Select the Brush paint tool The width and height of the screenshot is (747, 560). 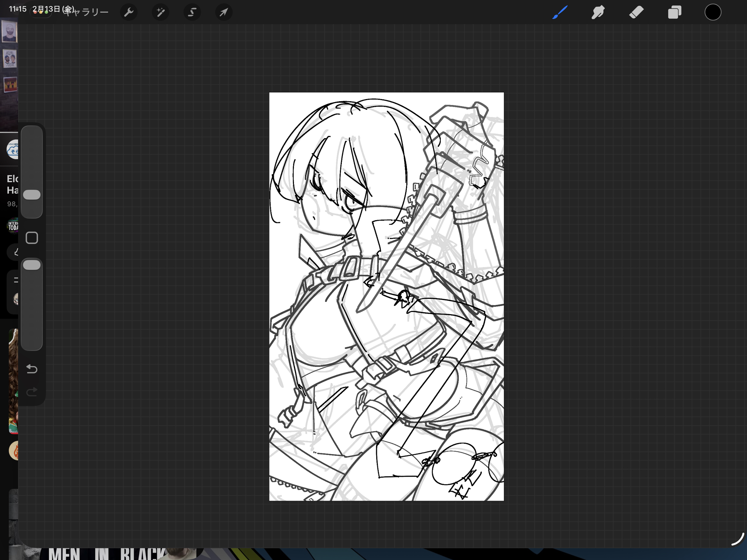pyautogui.click(x=560, y=12)
